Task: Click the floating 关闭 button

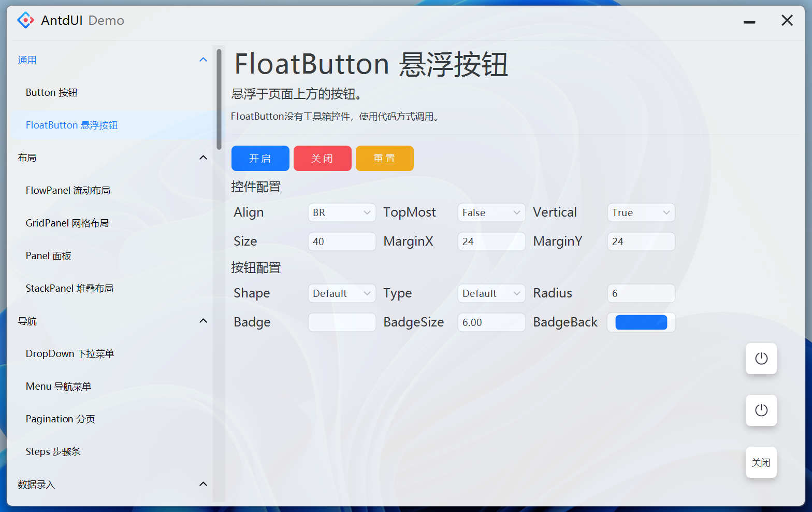Action: coord(761,462)
